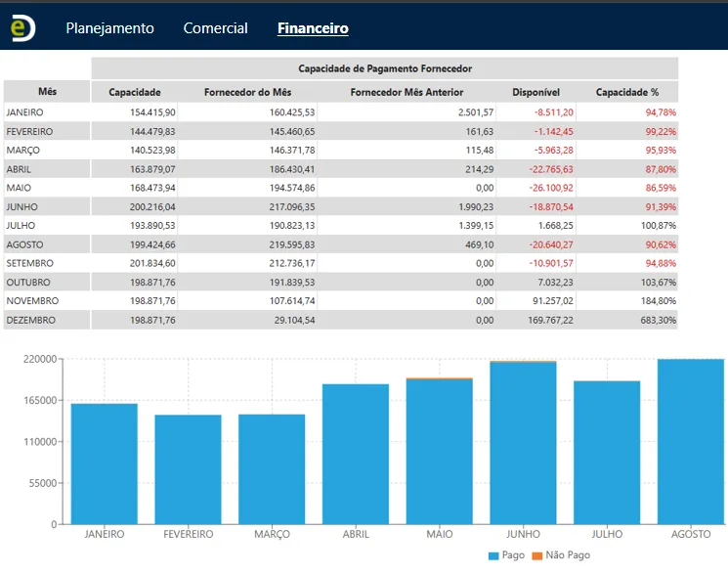Click the Capacidade % column header
Viewport: 728px width, 573px height.
click(627, 92)
